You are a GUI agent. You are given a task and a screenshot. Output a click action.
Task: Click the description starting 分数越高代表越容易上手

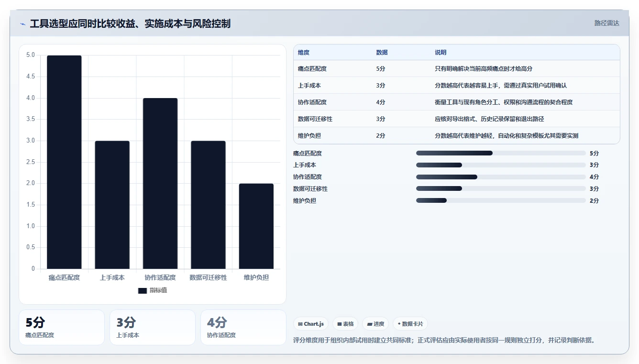coord(501,86)
